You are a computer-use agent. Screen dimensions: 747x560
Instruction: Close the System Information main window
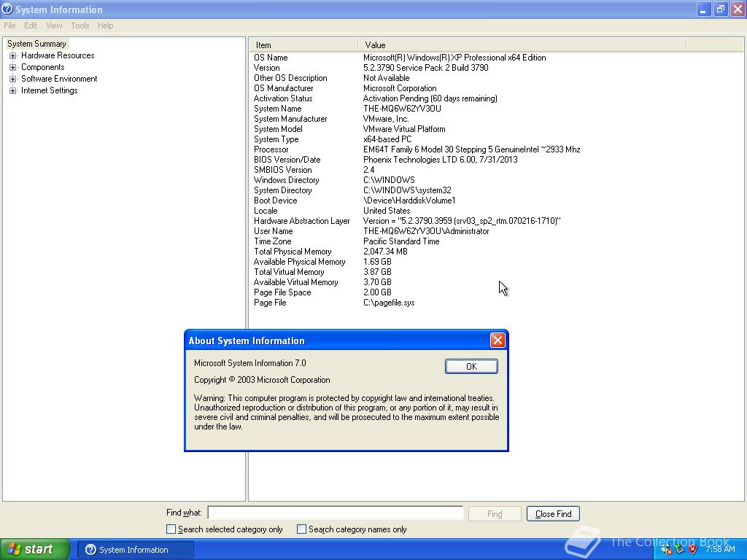[x=738, y=9]
